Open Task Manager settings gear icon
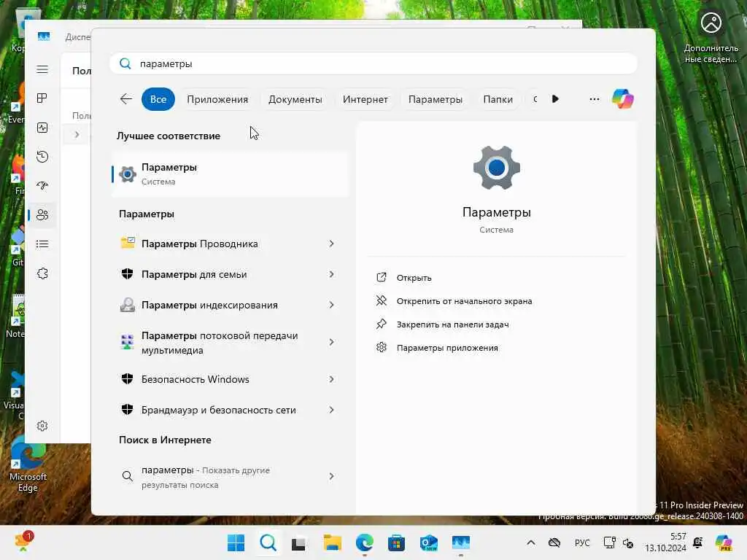The image size is (747, 560). coord(42,426)
